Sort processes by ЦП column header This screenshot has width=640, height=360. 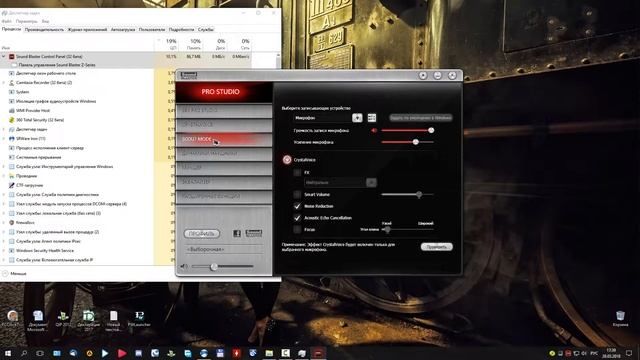tap(167, 44)
